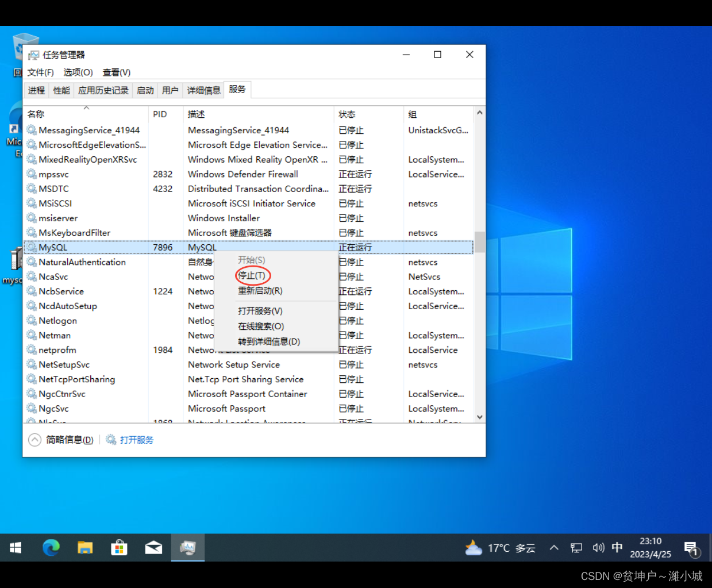Select the MicrosoftEdgeElevationS... service row
The width and height of the screenshot is (712, 588).
coord(249,145)
